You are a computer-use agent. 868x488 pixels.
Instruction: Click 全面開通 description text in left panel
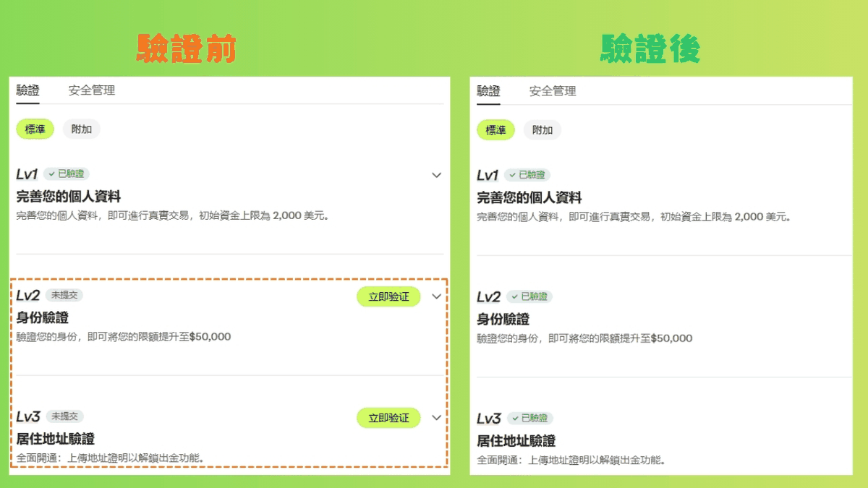(110, 458)
